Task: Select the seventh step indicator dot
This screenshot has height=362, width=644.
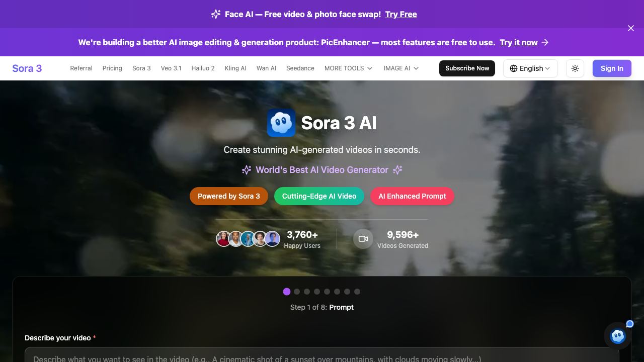Action: pos(347,292)
